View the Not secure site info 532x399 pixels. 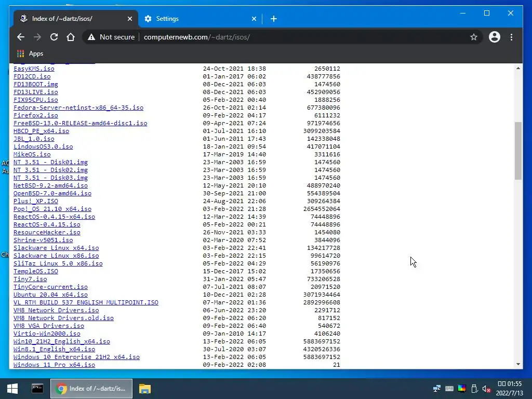click(111, 37)
